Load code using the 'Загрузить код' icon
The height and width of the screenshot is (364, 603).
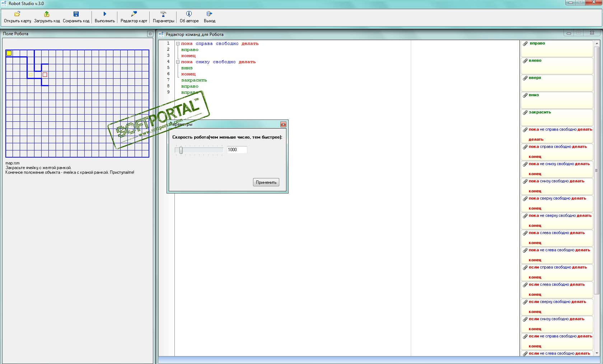[x=47, y=14]
